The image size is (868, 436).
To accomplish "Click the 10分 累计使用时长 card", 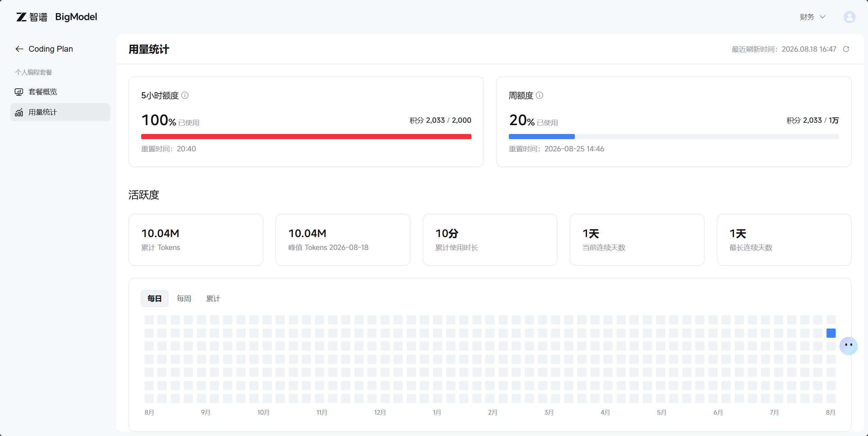I will pyautogui.click(x=490, y=240).
